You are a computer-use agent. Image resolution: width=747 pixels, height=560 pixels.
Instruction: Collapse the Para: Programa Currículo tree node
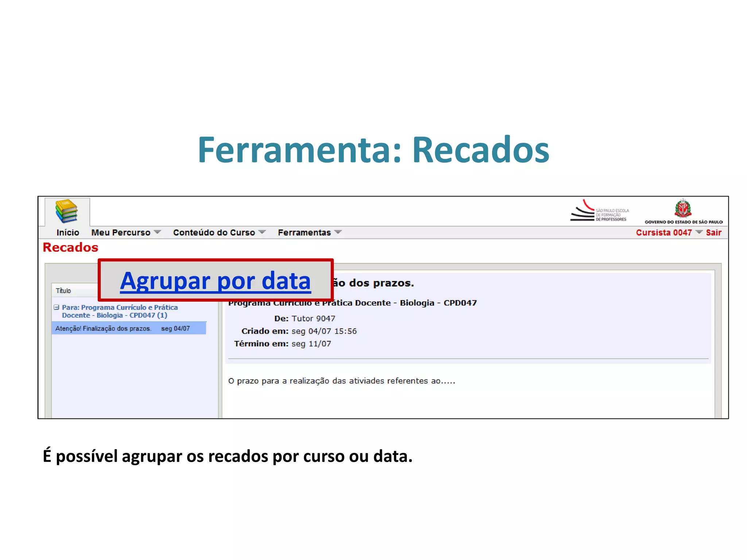(x=57, y=307)
